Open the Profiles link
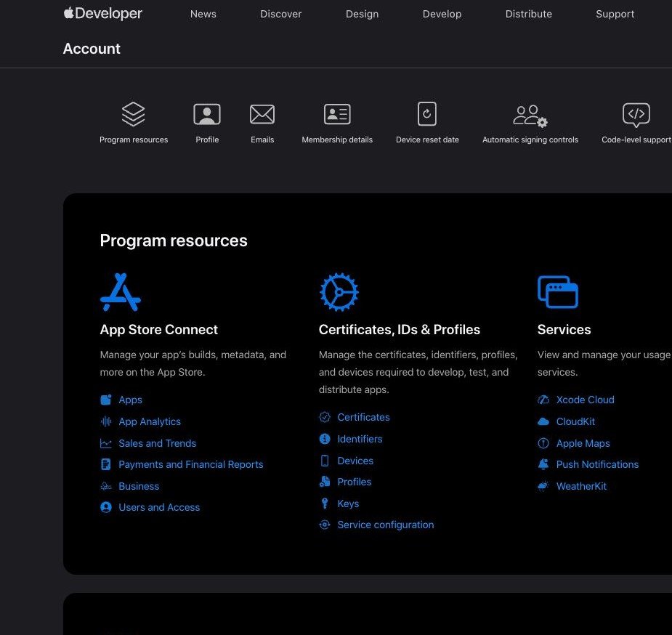This screenshot has height=635, width=672. point(354,482)
